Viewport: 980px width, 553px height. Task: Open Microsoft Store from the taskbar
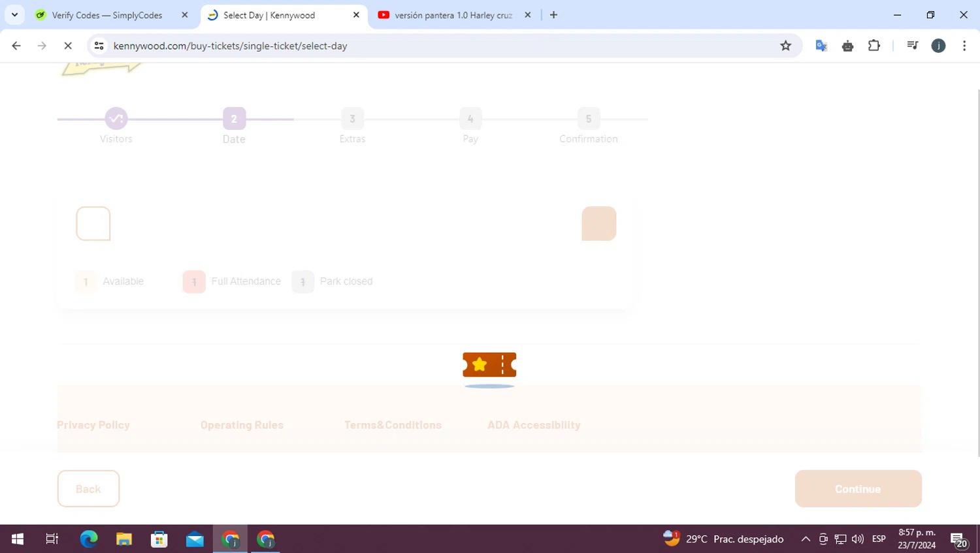click(x=159, y=539)
